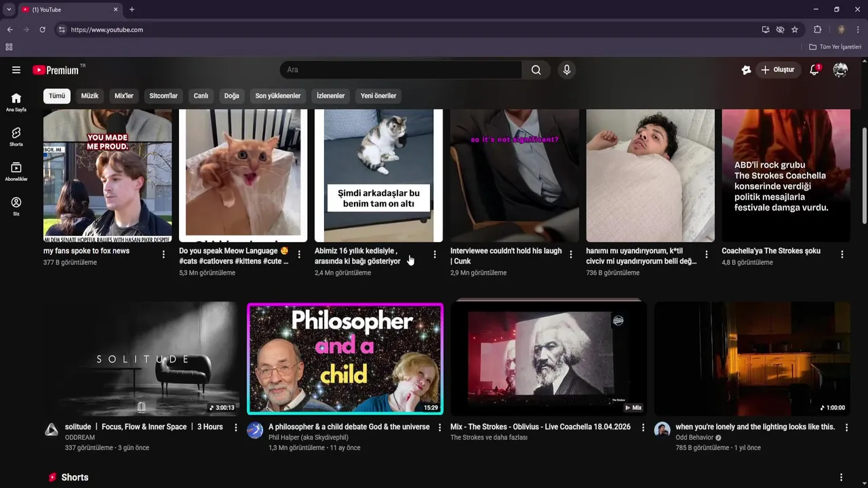
Task: Play the 'YOU MADE ME PROUD' short
Action: coord(107,175)
